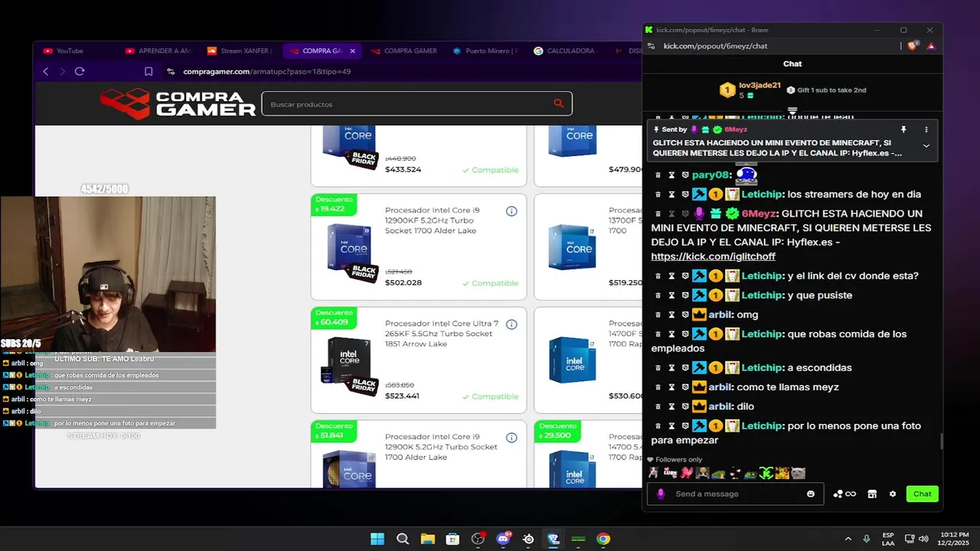
Task: Switch to the APRENDER A AM tab
Action: click(158, 51)
